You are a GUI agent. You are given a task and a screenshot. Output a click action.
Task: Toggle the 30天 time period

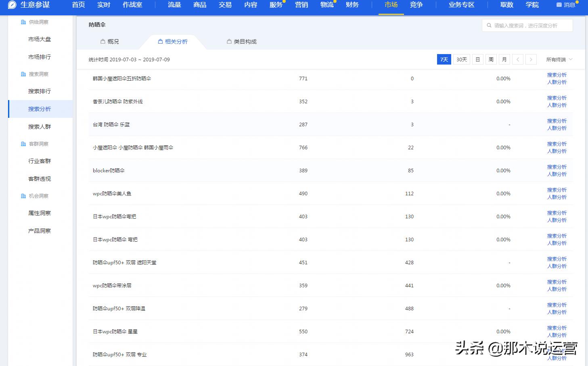(461, 59)
